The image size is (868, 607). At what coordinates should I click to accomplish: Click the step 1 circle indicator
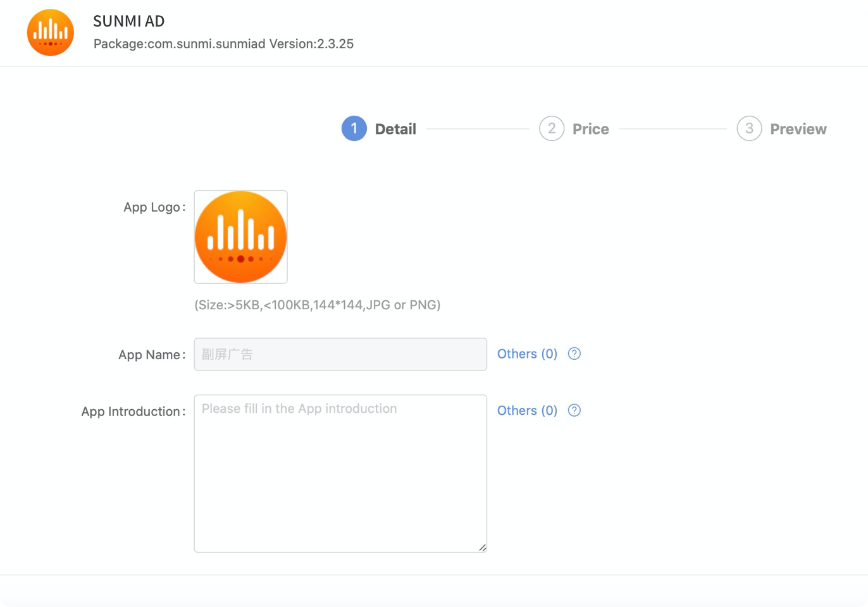click(x=354, y=128)
